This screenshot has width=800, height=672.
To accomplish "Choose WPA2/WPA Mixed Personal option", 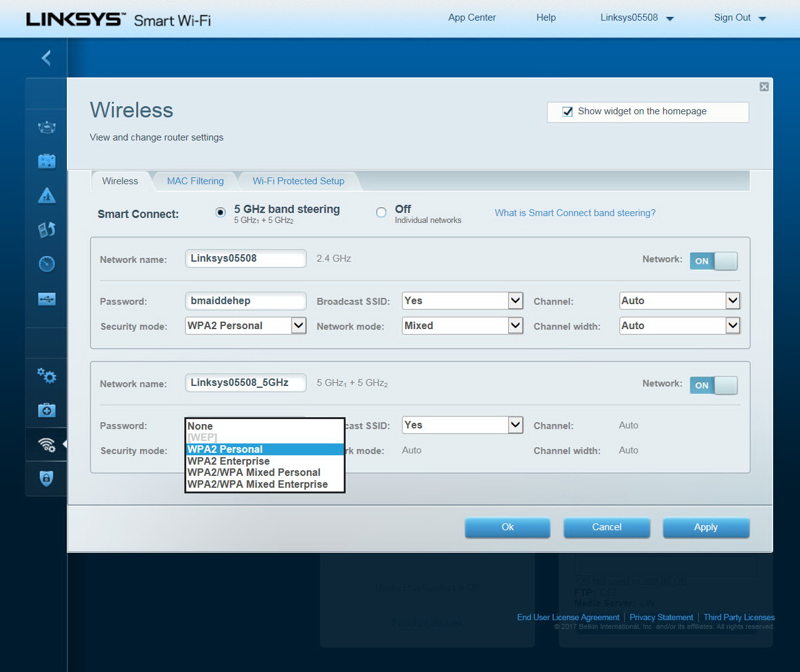I will coord(265,473).
